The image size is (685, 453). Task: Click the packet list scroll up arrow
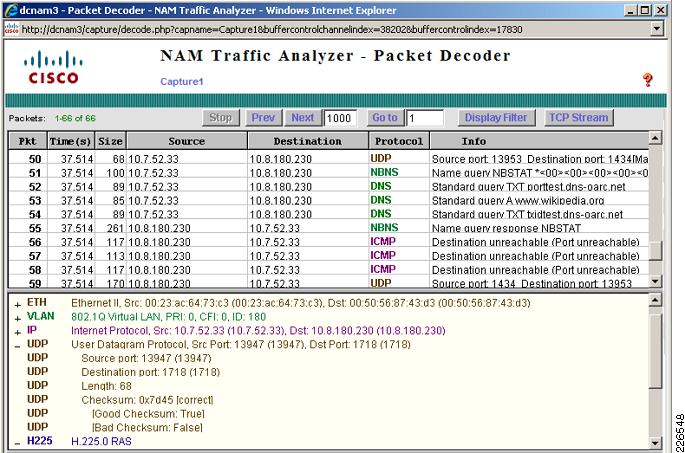coord(655,138)
